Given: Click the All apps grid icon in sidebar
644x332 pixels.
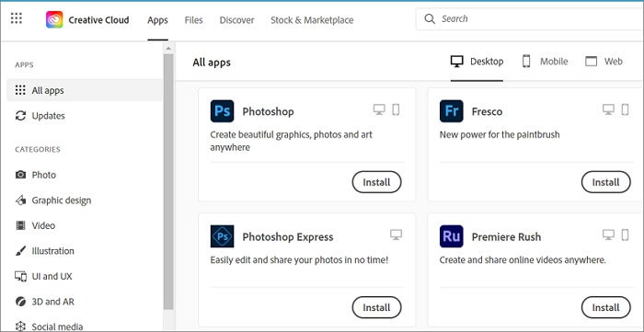Looking at the screenshot, I should [20, 90].
